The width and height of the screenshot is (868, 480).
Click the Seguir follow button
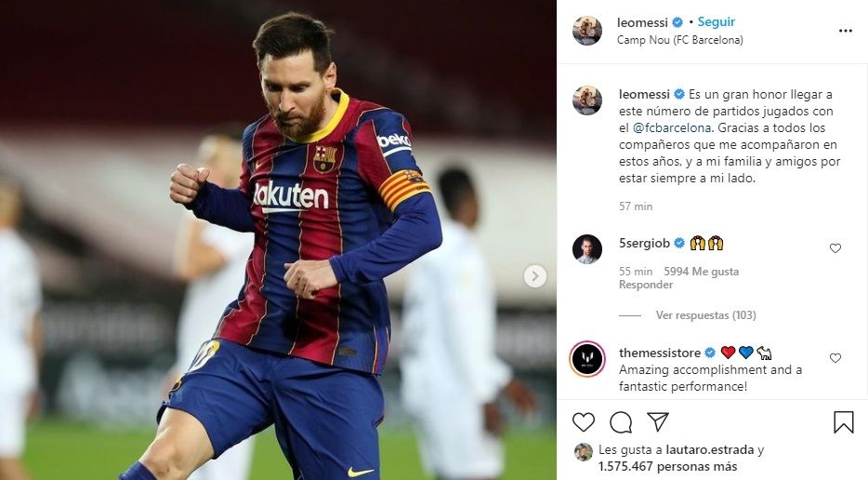coord(717,22)
